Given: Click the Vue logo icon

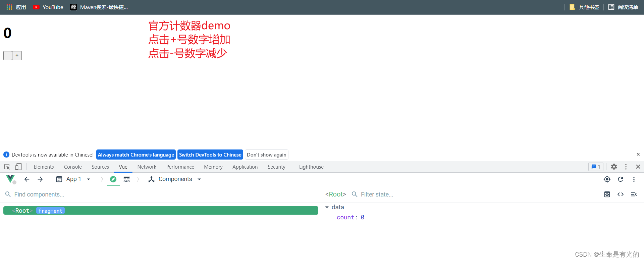Looking at the screenshot, I should (11, 179).
